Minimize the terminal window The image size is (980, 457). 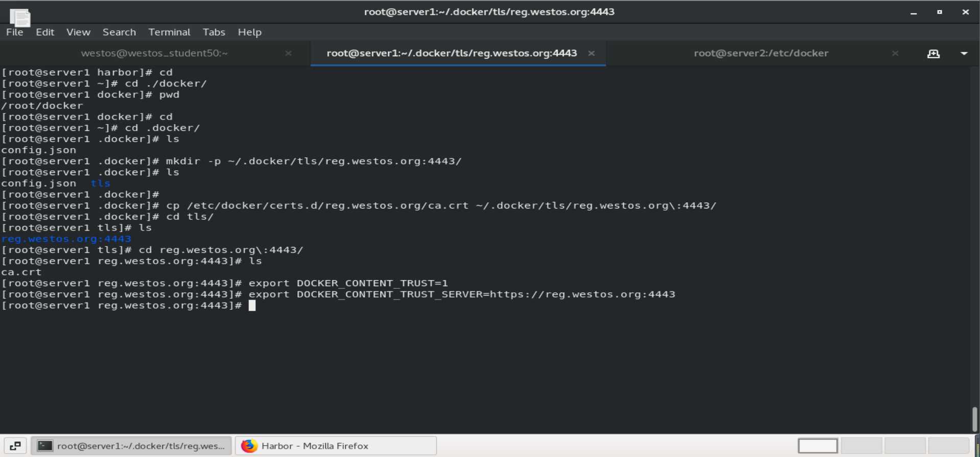tap(914, 12)
